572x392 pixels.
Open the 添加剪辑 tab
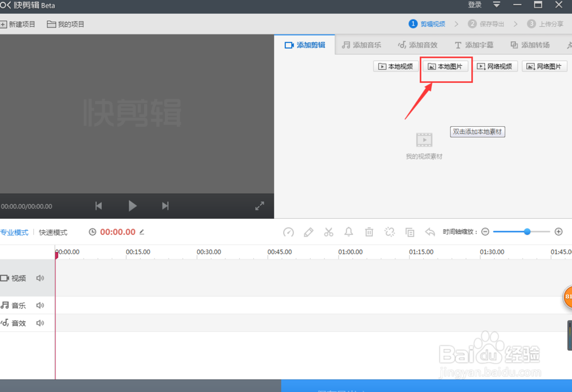pos(305,45)
